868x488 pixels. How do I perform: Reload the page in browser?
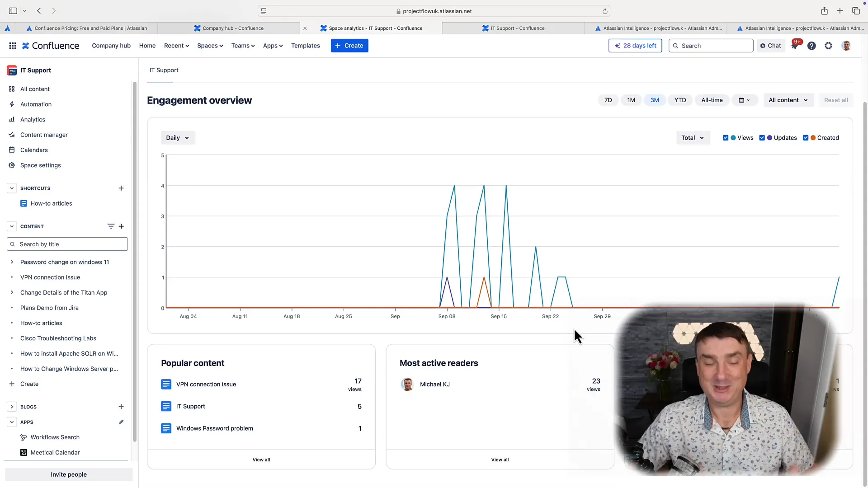(x=605, y=11)
